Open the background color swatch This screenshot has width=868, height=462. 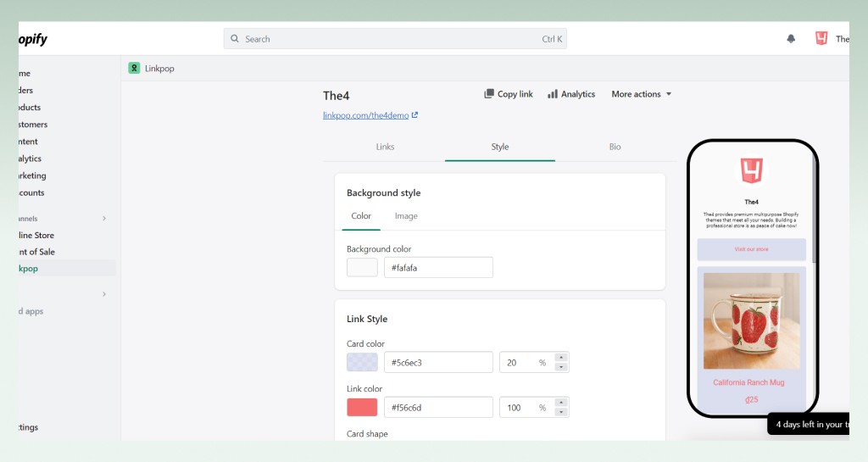point(362,267)
